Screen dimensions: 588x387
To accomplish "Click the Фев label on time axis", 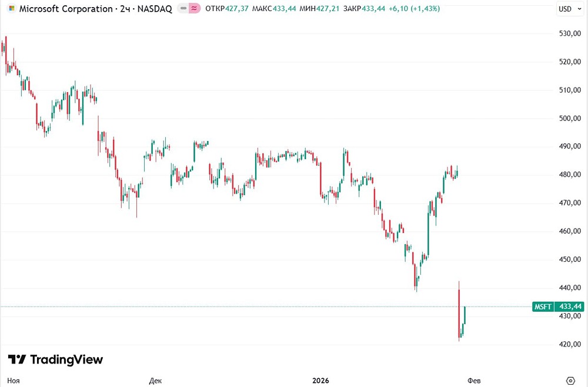I will (x=474, y=381).
